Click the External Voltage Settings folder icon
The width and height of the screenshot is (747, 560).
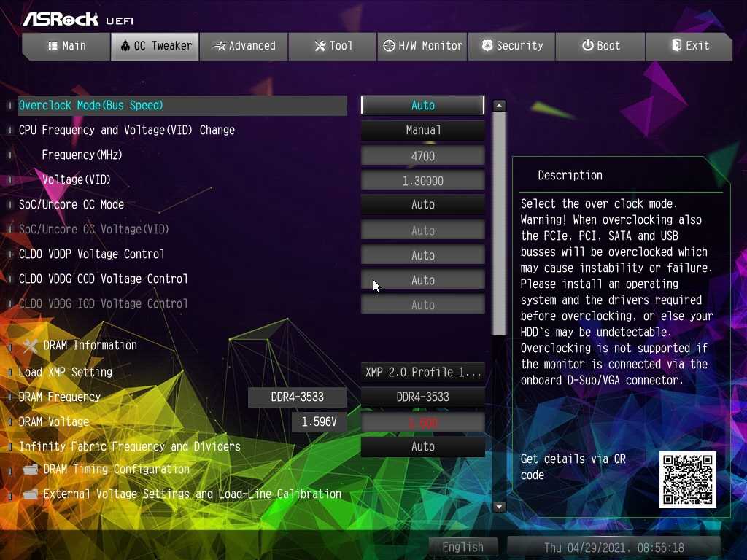pos(30,494)
